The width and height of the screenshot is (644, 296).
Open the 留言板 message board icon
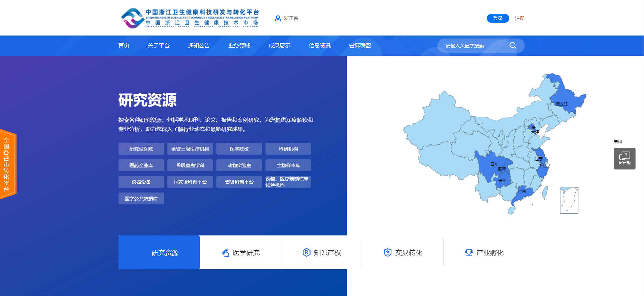pos(624,158)
